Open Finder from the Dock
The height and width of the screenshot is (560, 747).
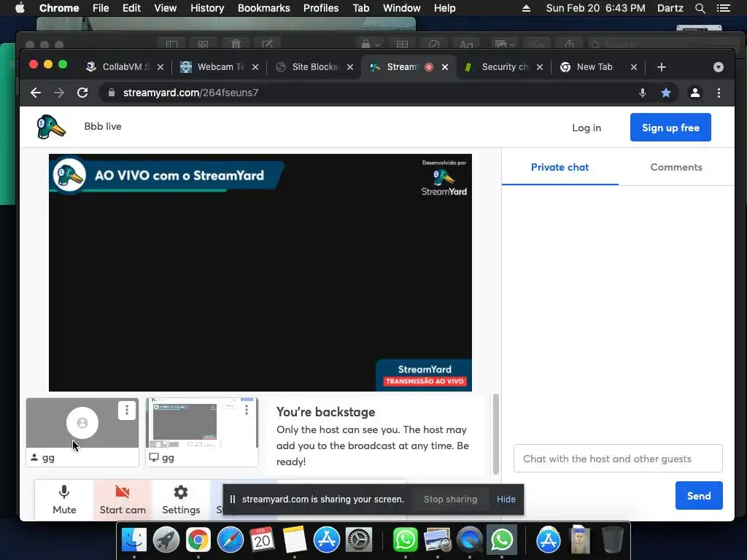tap(134, 540)
